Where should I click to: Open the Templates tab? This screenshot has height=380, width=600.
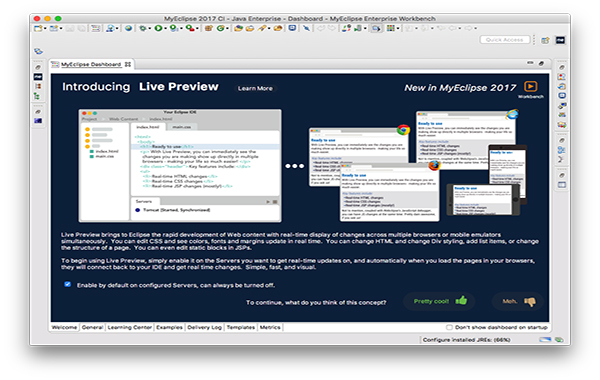click(241, 328)
